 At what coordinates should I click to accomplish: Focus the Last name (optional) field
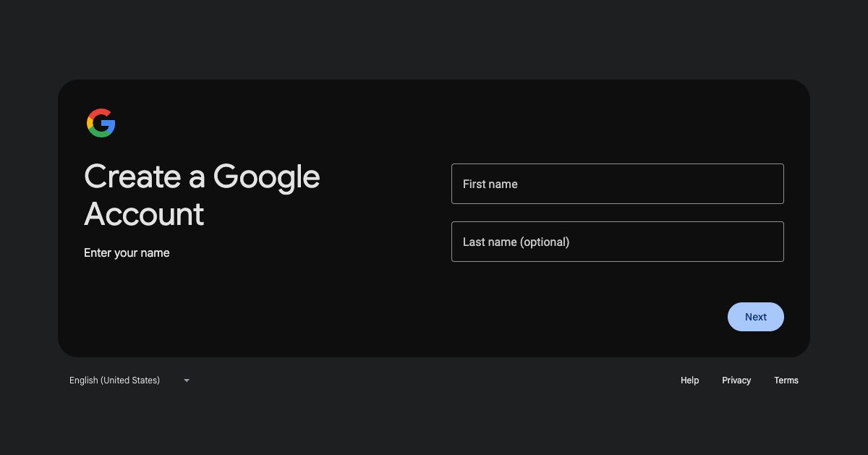point(618,242)
